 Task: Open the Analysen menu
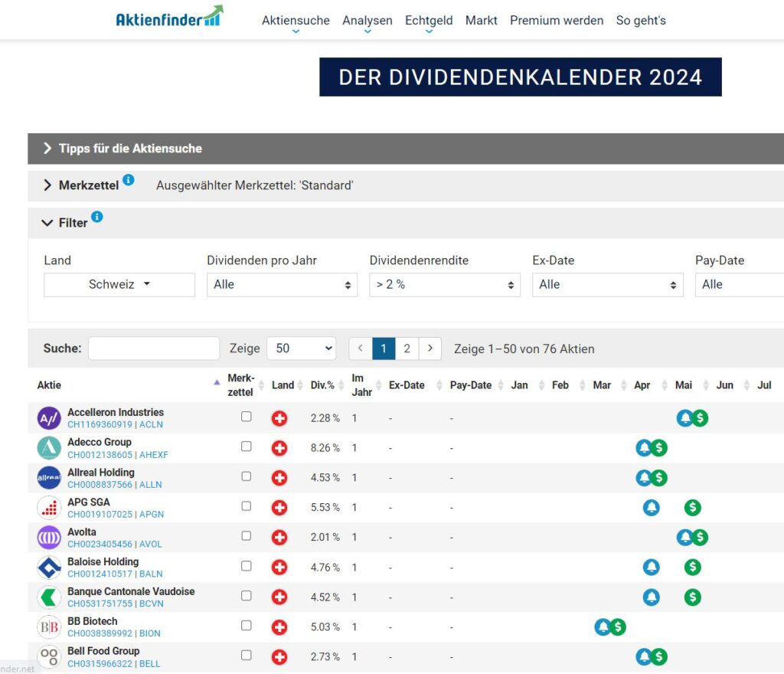tap(367, 21)
